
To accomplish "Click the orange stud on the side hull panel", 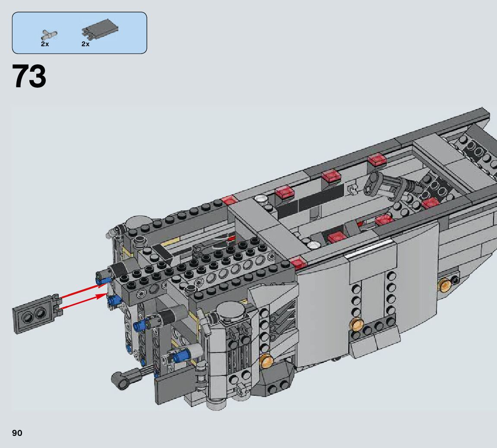I will pyautogui.click(x=356, y=324).
